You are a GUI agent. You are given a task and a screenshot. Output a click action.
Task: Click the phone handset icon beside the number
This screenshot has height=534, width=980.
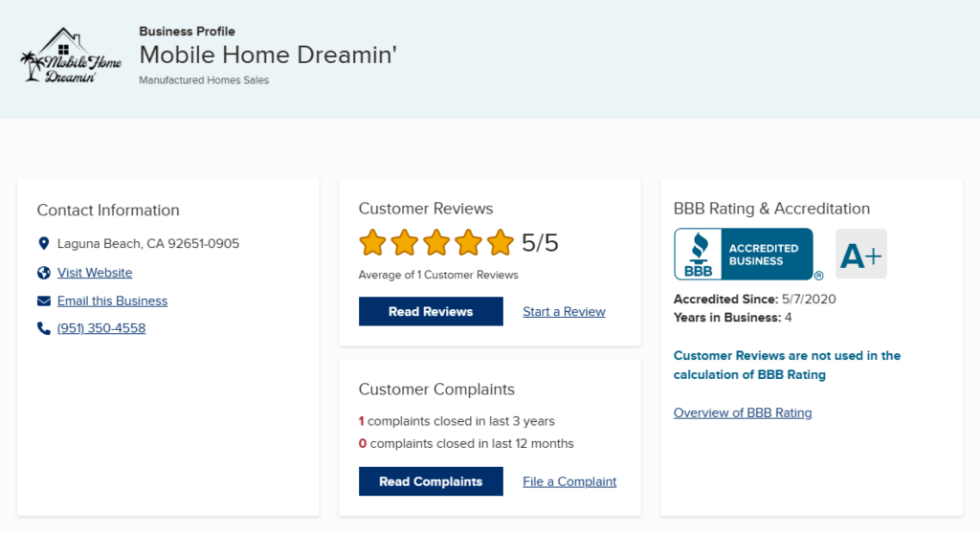click(44, 328)
